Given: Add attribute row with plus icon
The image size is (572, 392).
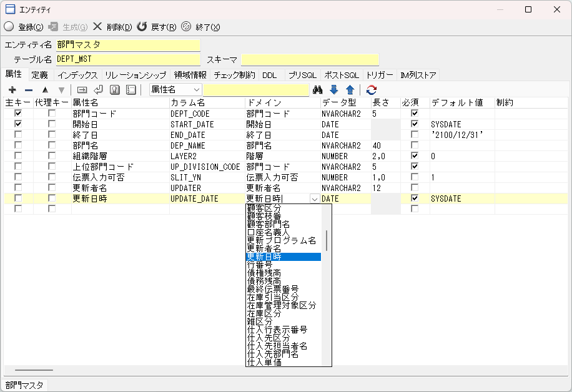Looking at the screenshot, I should click(12, 90).
